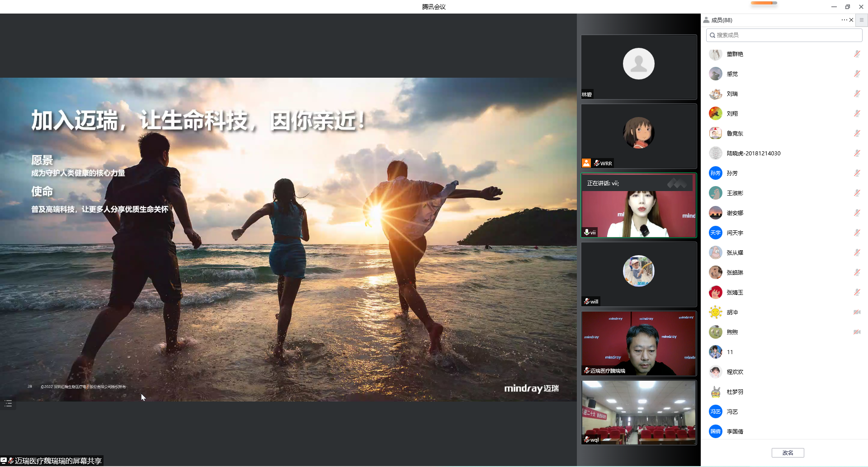868x467 pixels.
Task: Click the orange host icon on WRR tile
Action: (x=586, y=163)
